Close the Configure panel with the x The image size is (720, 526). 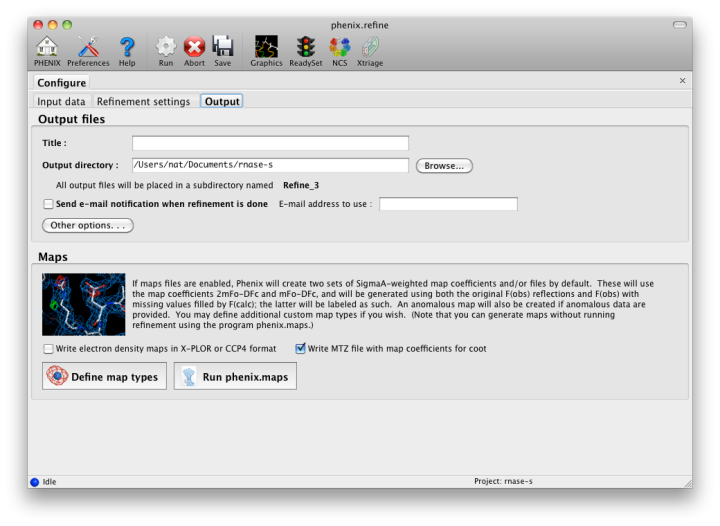[683, 81]
